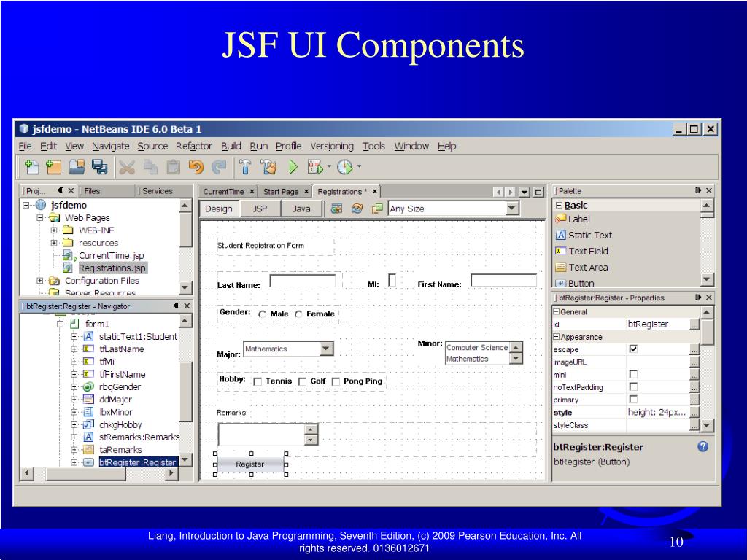Switch to the JSP view tab
Viewport: 747px width, 560px height.
(260, 209)
